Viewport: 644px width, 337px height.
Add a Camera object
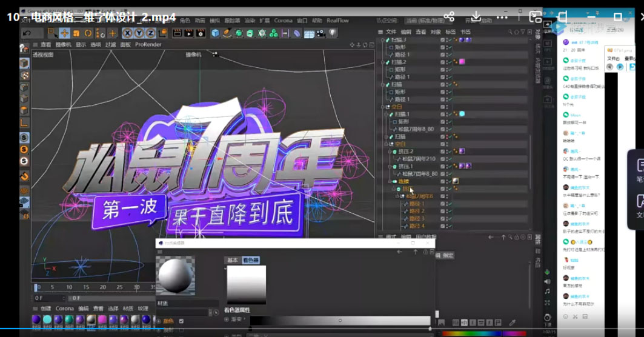pyautogui.click(x=320, y=33)
